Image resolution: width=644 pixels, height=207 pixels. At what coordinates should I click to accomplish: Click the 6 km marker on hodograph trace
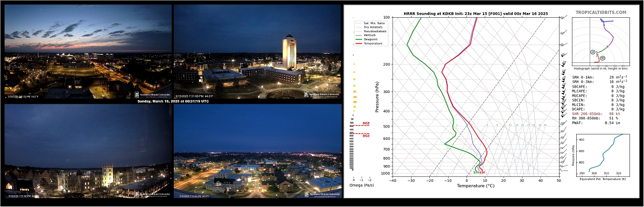[607, 47]
